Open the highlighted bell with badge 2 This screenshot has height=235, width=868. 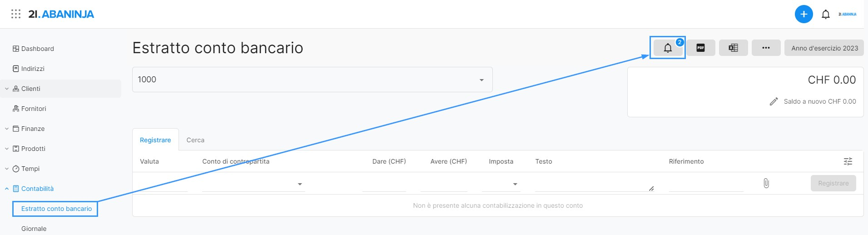(668, 48)
